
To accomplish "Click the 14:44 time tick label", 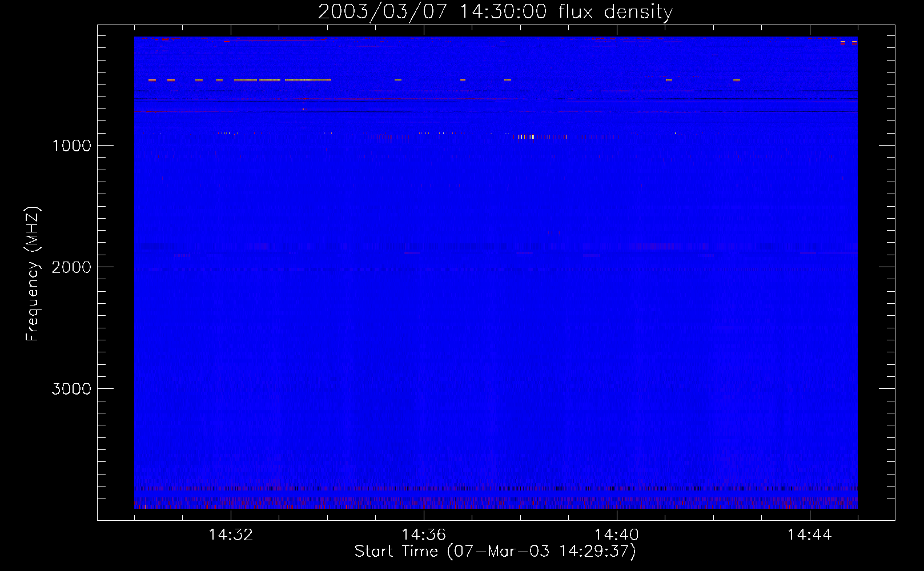I will coord(810,535).
